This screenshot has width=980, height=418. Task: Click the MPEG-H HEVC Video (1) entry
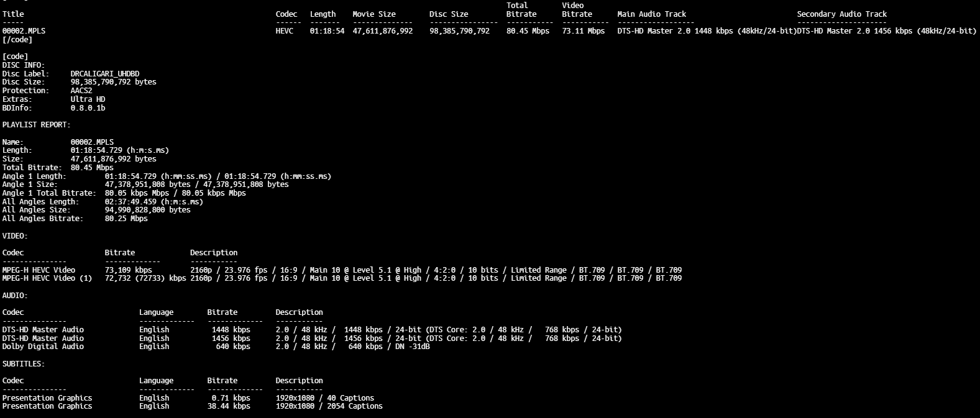coord(47,278)
